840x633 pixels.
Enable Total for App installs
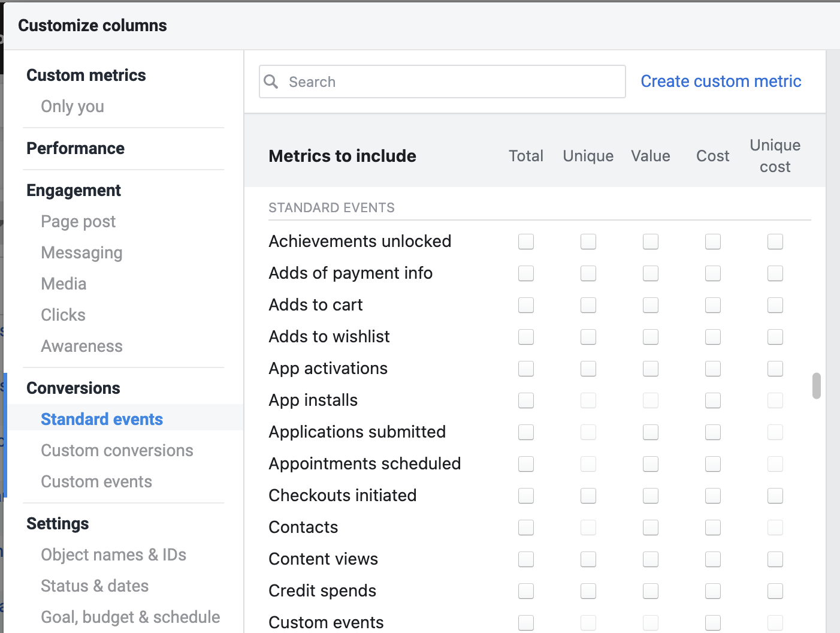526,400
